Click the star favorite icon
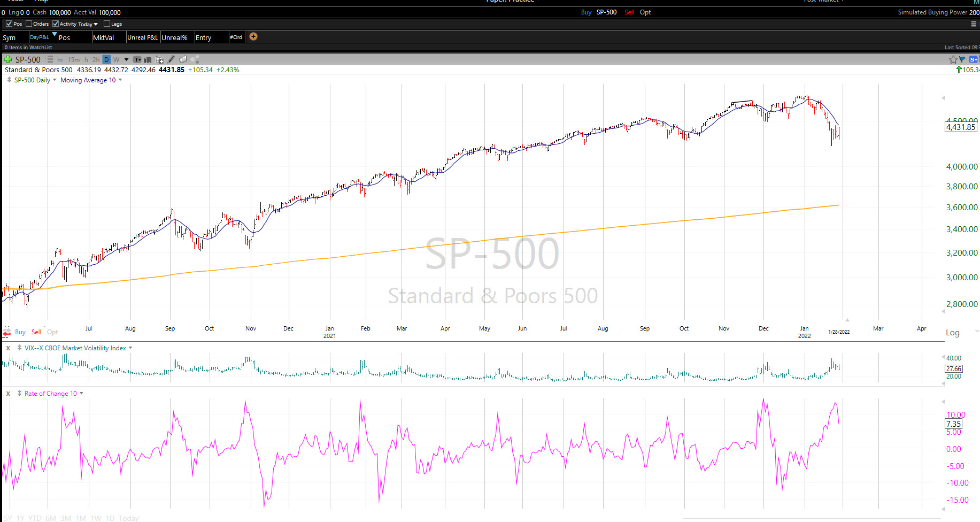 click(953, 59)
